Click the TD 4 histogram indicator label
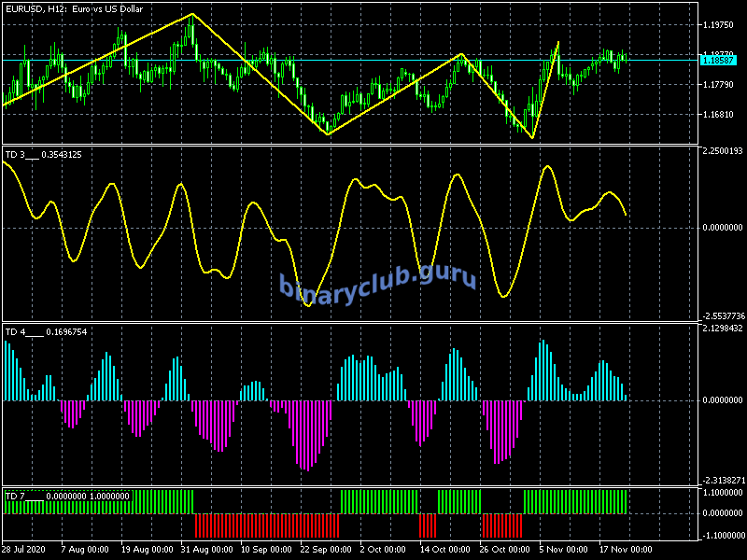This screenshot has width=747, height=560. 46,331
